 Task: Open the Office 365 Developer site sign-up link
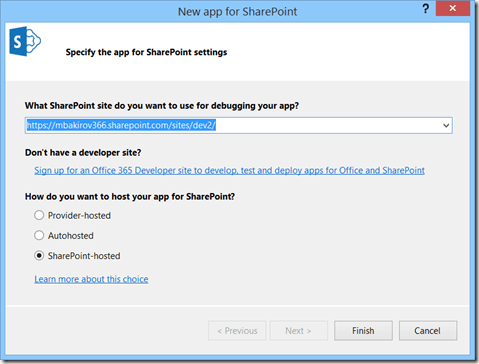(x=229, y=171)
